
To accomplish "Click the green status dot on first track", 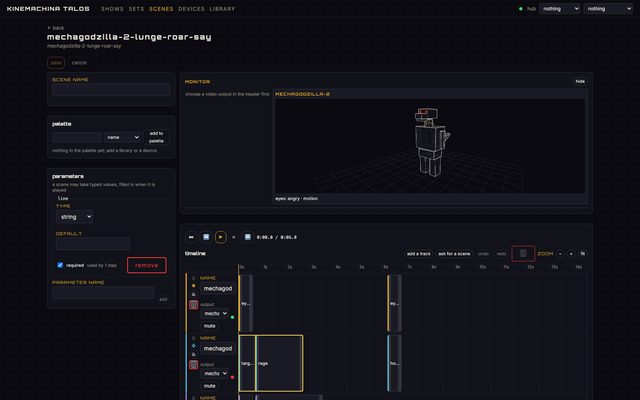I will 232,317.
